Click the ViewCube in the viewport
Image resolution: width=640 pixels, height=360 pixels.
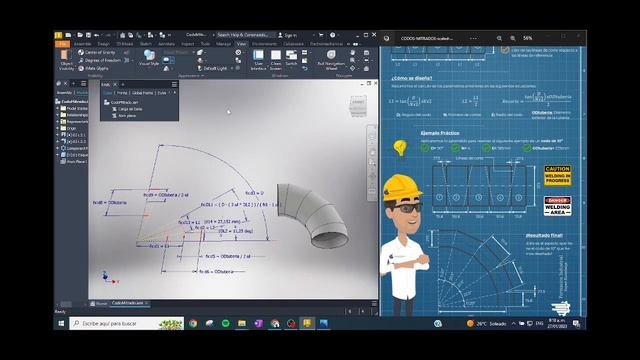pos(358,106)
